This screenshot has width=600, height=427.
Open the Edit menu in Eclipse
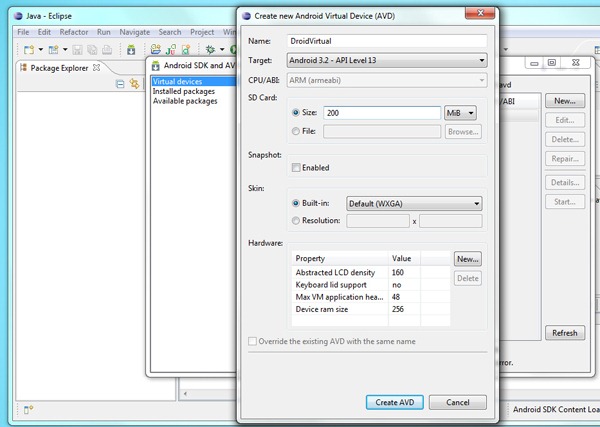coord(44,32)
